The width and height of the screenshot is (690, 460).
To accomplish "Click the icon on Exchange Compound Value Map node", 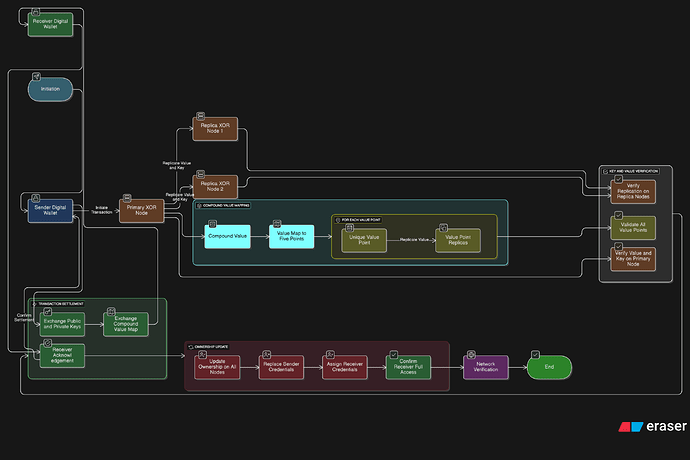I will [111, 312].
